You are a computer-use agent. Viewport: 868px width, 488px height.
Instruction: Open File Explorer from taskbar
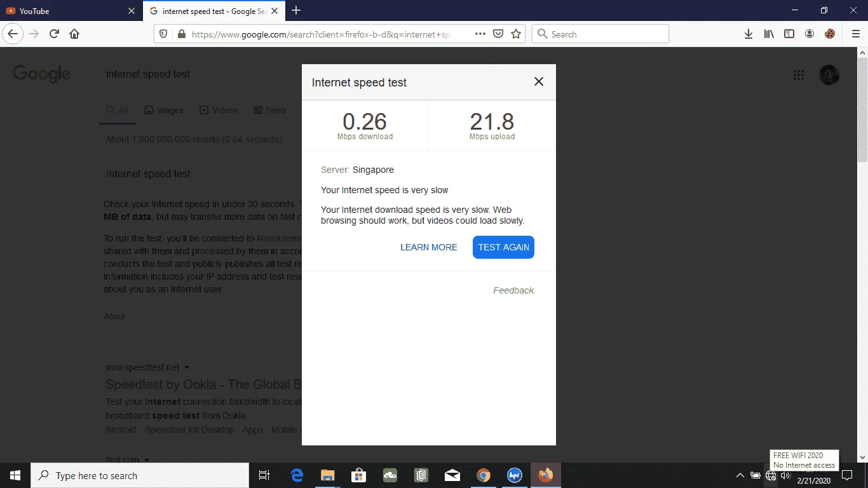[x=327, y=475]
